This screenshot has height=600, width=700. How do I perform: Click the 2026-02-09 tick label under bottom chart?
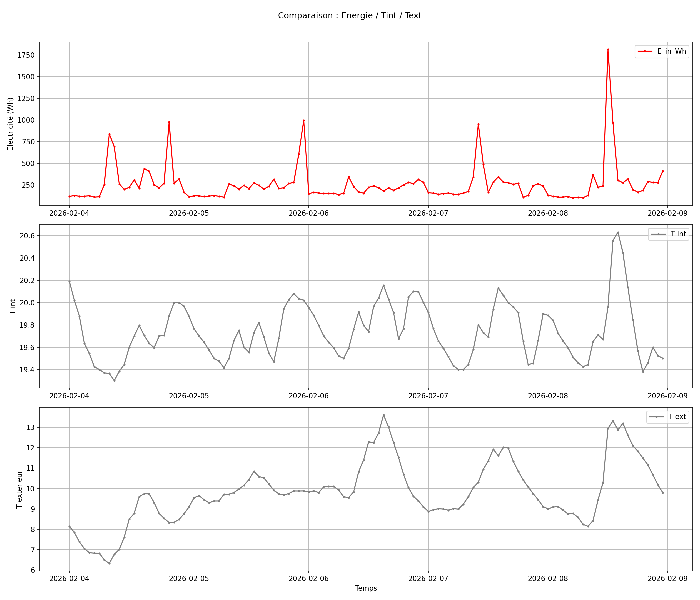point(667,578)
